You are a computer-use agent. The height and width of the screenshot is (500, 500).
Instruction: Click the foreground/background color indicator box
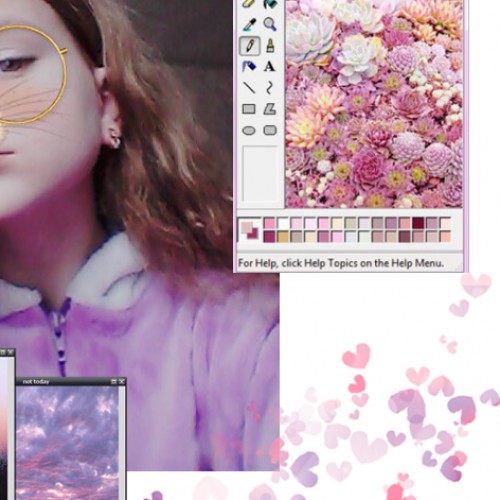[x=249, y=230]
